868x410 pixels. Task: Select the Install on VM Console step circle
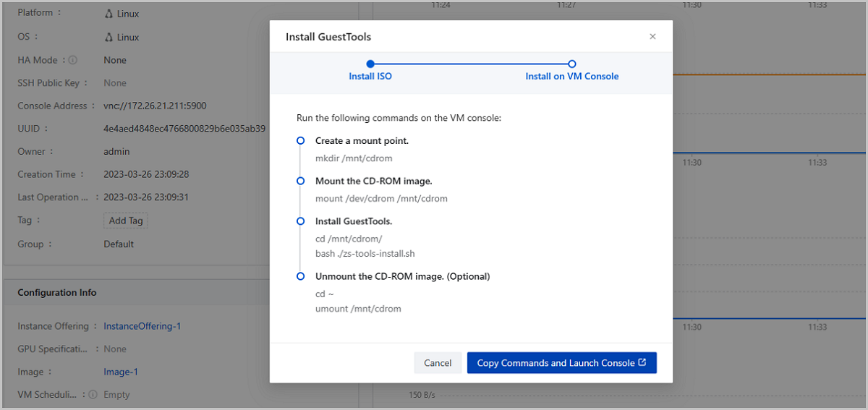coord(571,64)
